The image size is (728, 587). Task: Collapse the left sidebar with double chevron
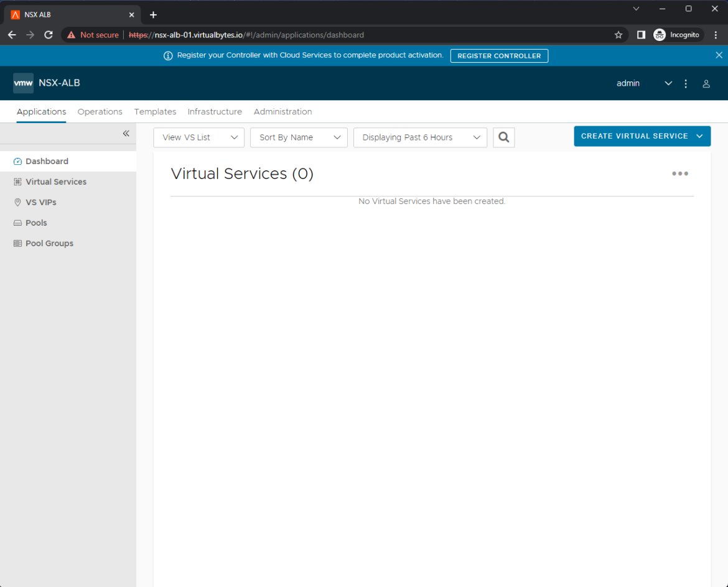[126, 134]
